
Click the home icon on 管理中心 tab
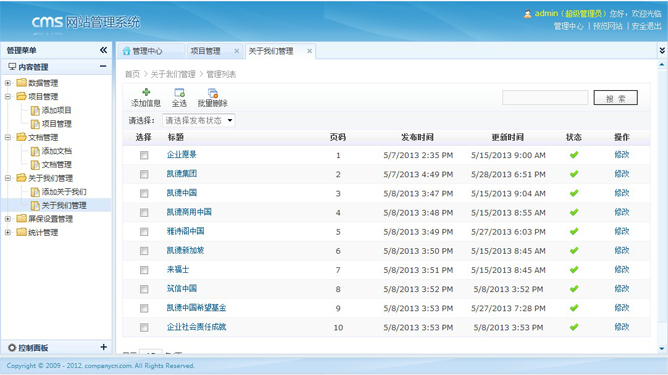tap(126, 51)
